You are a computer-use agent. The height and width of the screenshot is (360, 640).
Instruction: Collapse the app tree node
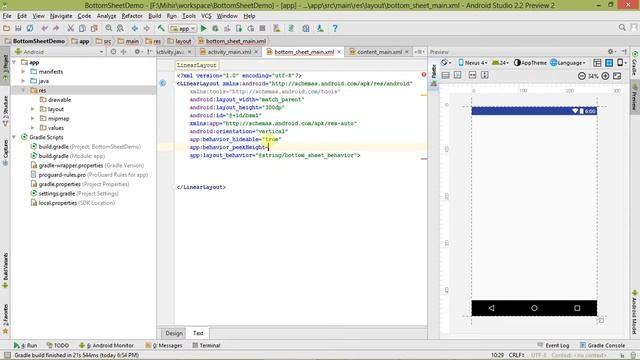14,62
